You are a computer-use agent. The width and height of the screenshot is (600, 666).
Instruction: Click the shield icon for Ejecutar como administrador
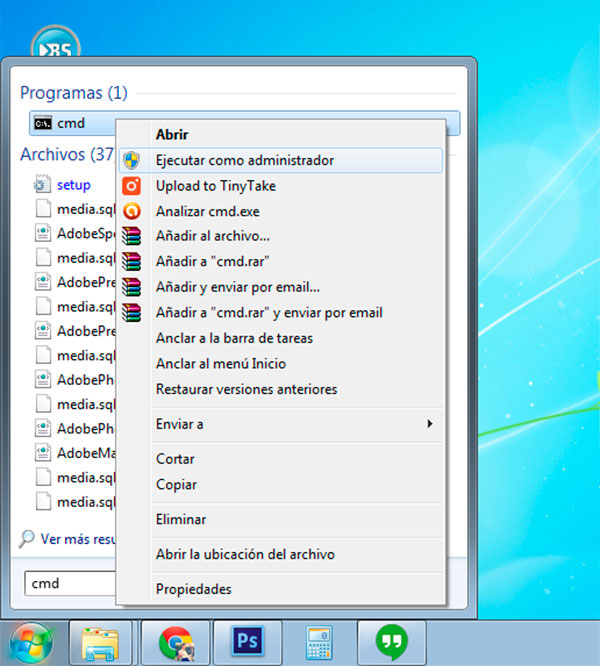(x=132, y=160)
